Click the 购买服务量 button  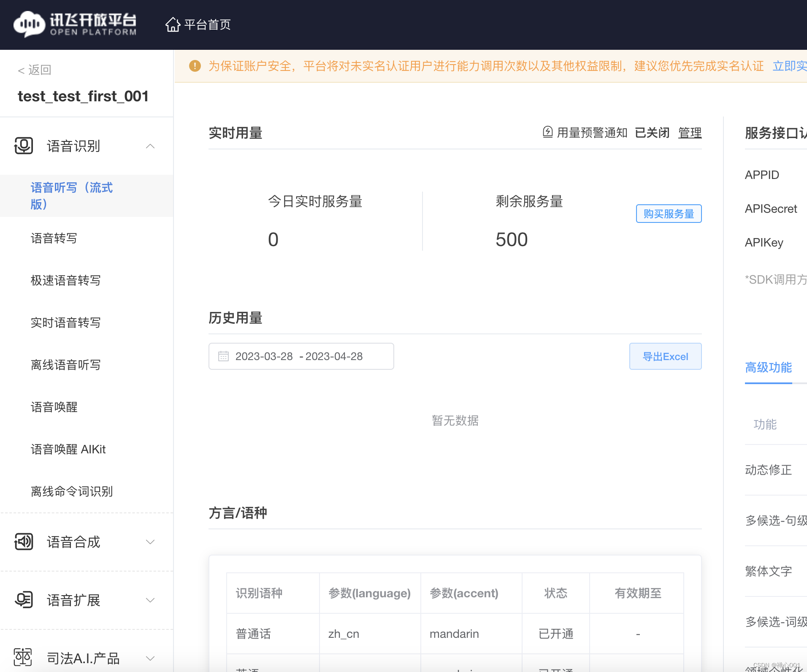coord(669,214)
